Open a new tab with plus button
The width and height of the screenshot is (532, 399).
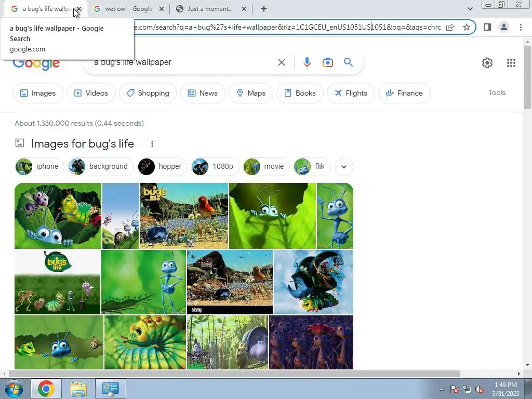(263, 9)
